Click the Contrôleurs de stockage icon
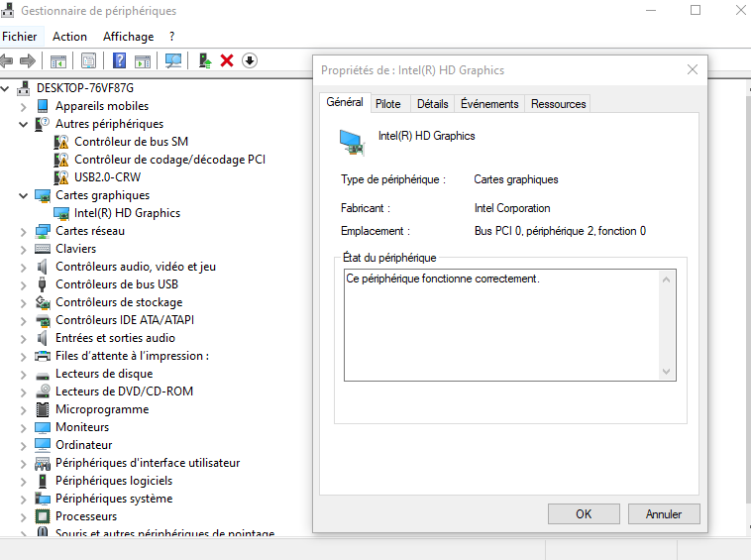 pos(43,302)
